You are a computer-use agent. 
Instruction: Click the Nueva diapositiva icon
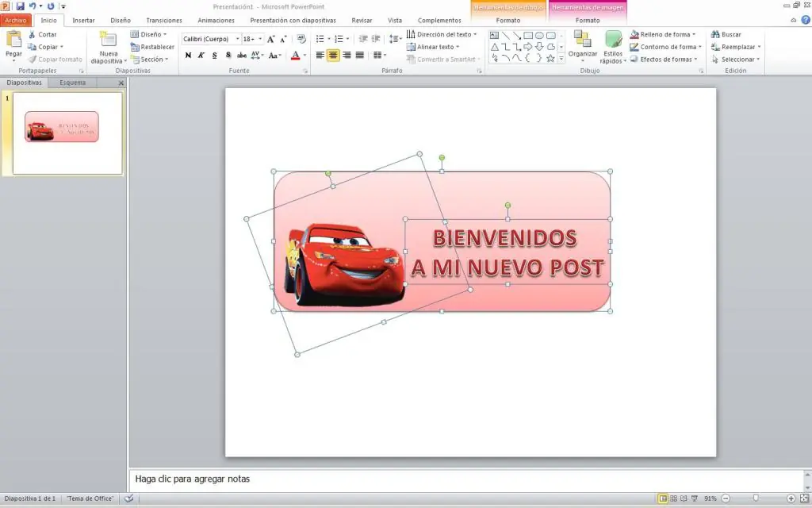pos(108,40)
